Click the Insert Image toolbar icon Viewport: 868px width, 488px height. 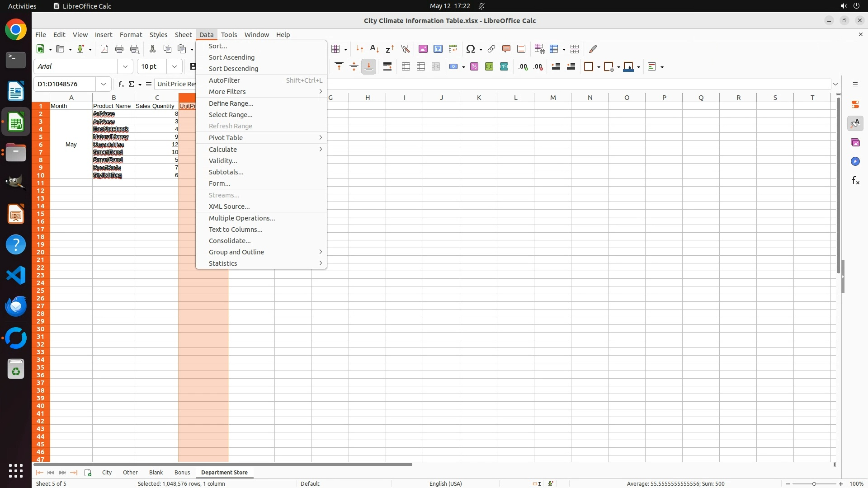[x=423, y=49]
